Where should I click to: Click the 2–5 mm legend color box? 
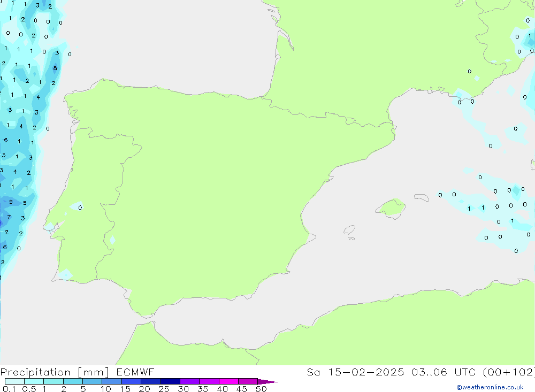(x=73, y=381)
